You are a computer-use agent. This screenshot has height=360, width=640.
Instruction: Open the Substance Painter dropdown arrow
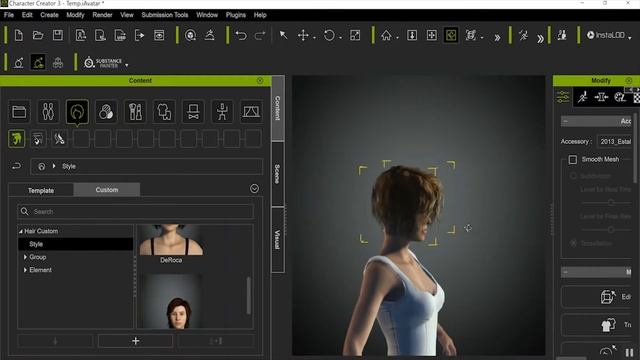pyautogui.click(x=127, y=65)
